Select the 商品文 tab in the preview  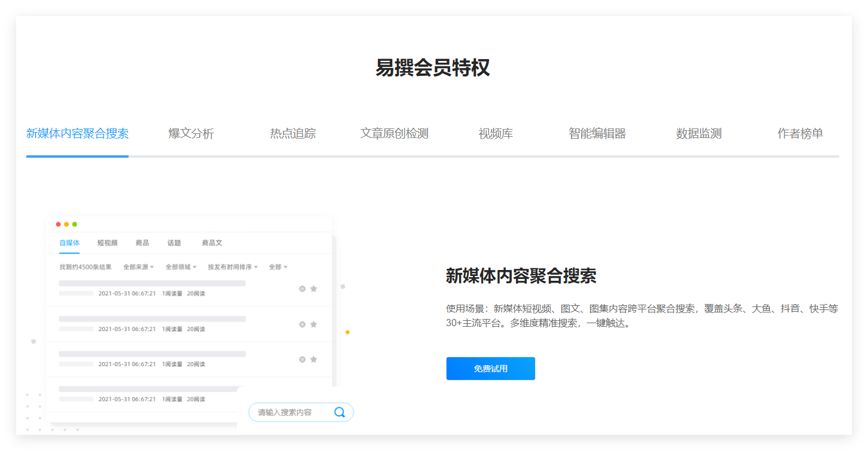pos(212,243)
